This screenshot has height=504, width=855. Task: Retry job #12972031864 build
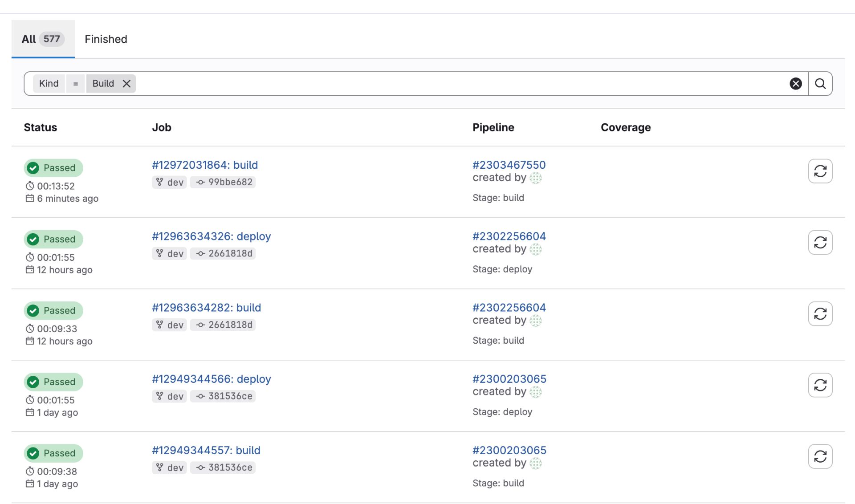click(x=820, y=171)
